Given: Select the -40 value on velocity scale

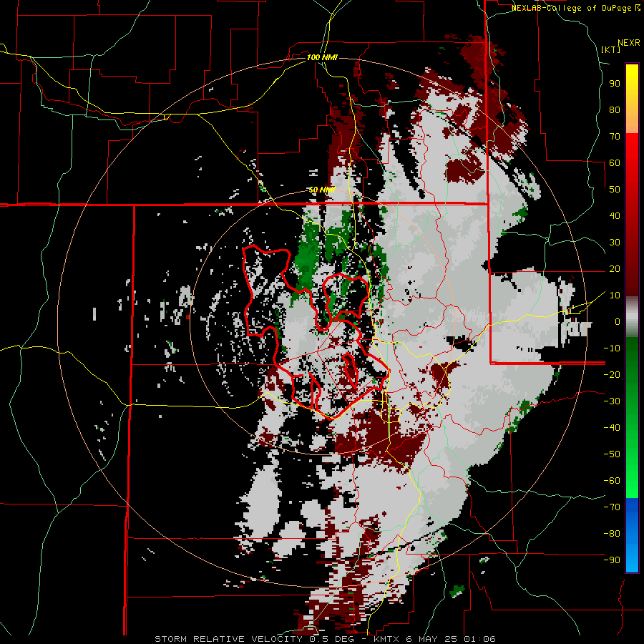Looking at the screenshot, I should [x=612, y=428].
